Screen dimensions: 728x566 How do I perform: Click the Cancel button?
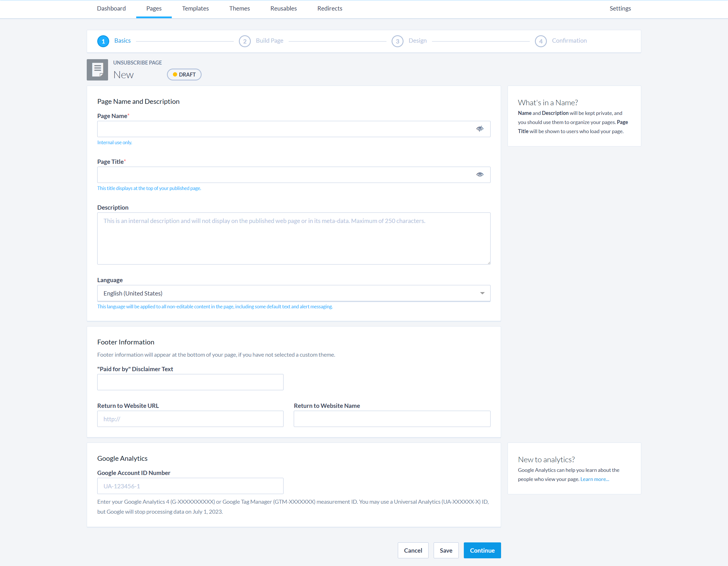click(413, 550)
